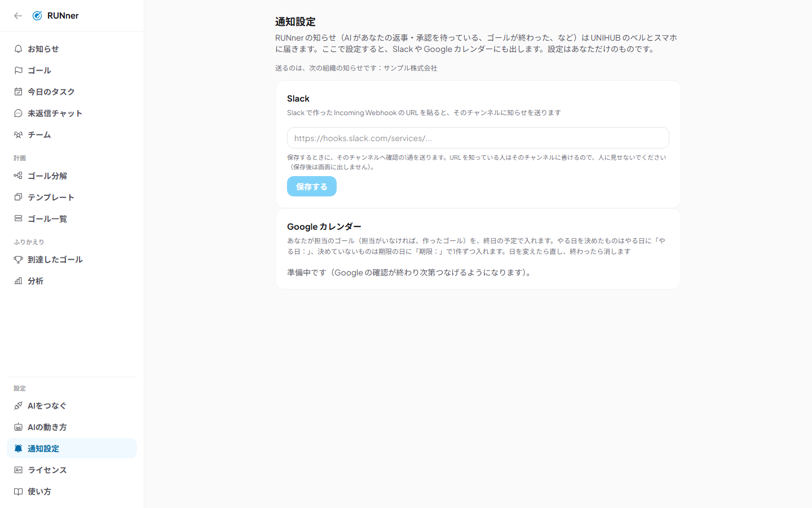Click the RUNner logo icon

point(37,16)
